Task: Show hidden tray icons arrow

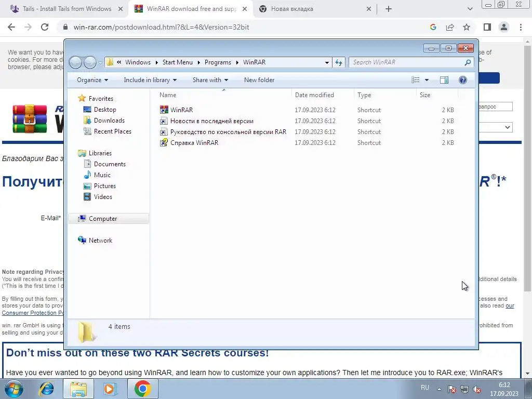Action: tap(439, 389)
